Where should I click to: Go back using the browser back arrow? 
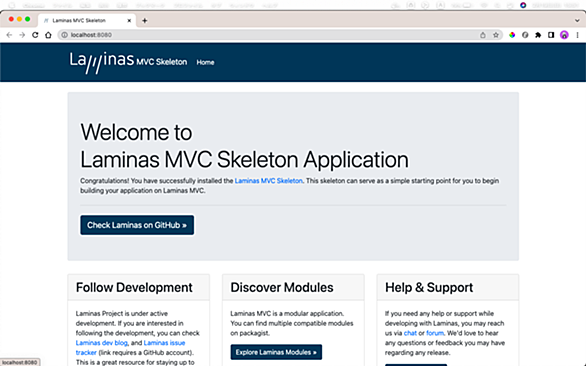[9, 35]
